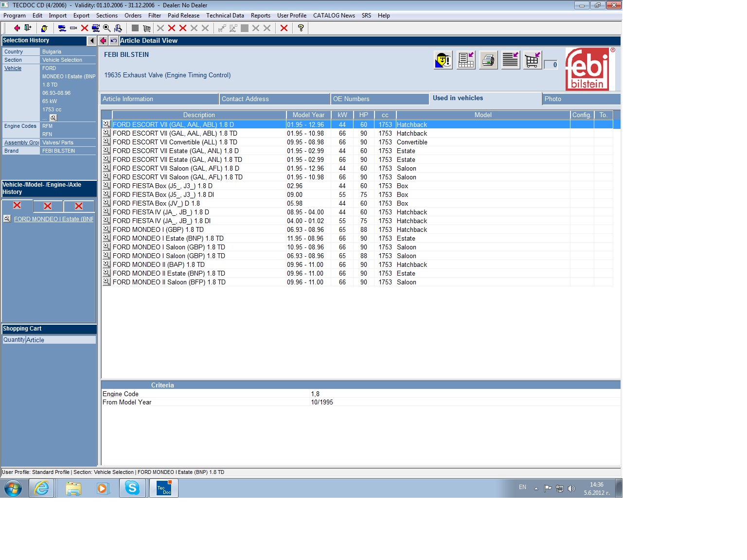Open Skype from the taskbar
747x560 pixels.
(132, 488)
